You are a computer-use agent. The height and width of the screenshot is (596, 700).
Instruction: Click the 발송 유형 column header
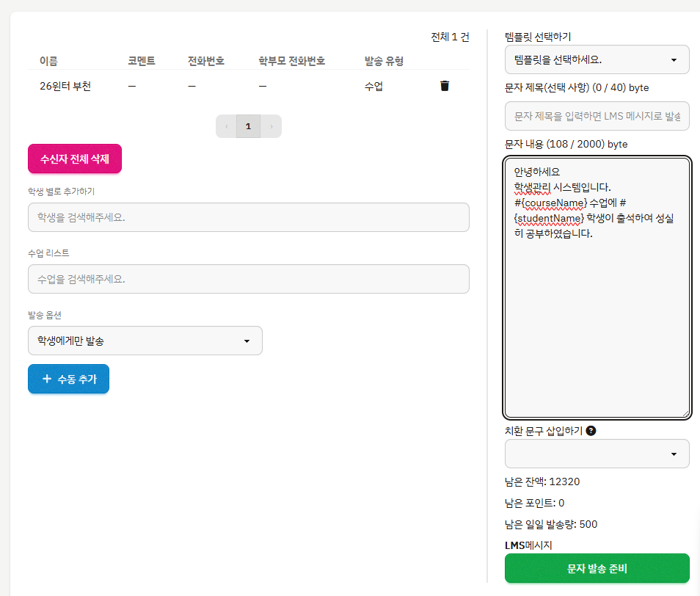tap(384, 61)
